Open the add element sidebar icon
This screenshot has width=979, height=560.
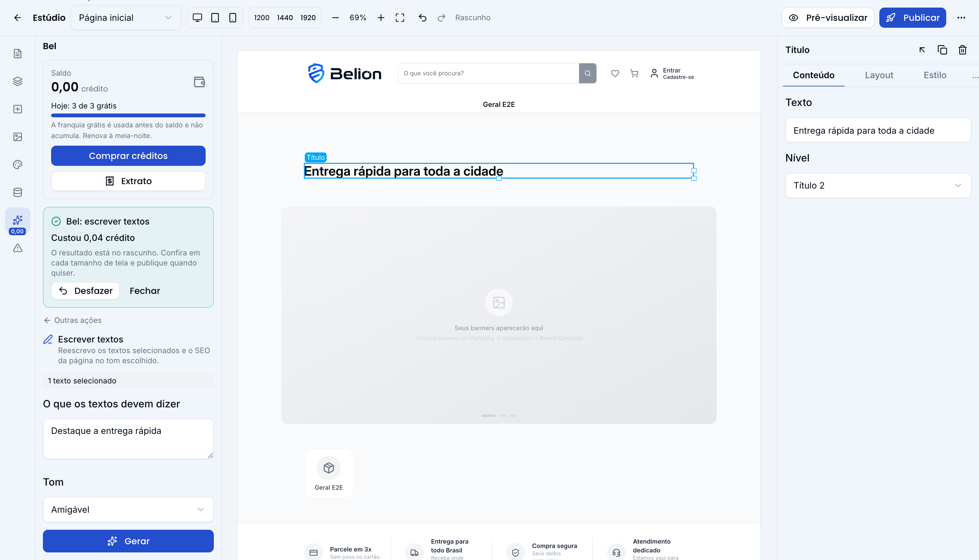pos(18,109)
